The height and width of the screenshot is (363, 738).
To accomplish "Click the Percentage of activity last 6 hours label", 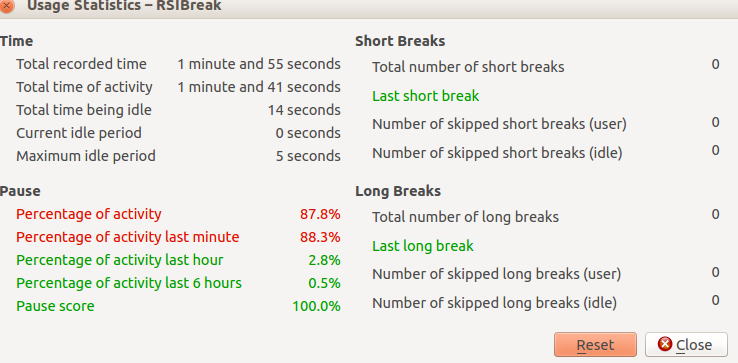I will tap(129, 283).
